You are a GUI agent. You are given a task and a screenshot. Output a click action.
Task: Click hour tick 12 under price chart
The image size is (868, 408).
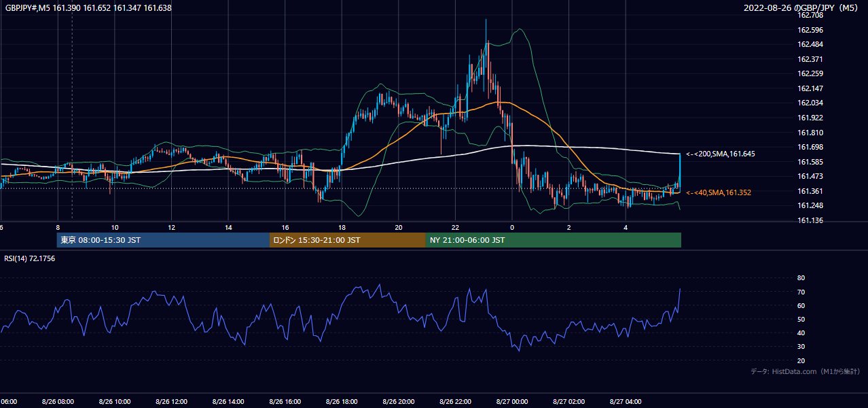coord(172,227)
